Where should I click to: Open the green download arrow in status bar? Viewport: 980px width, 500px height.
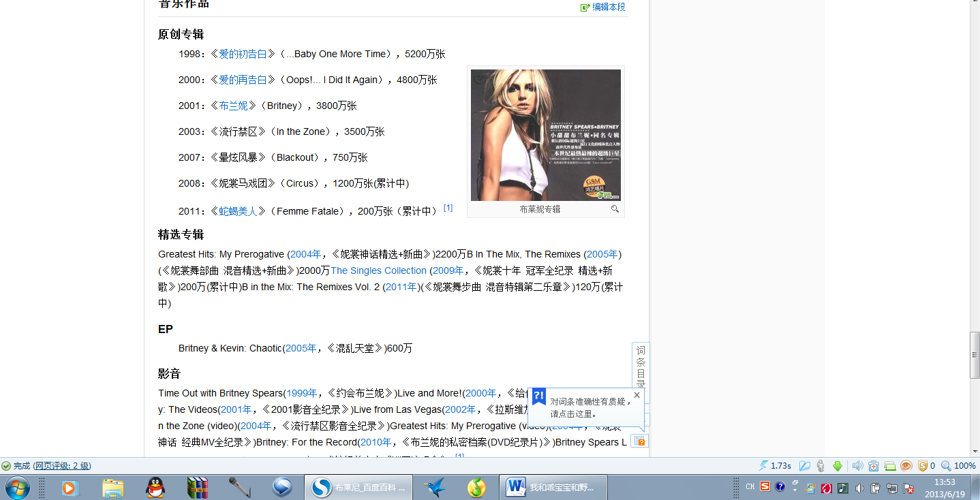pyautogui.click(x=838, y=466)
